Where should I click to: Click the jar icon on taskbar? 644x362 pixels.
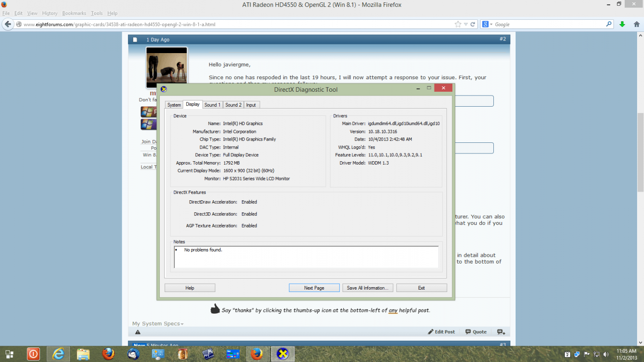pos(182,354)
